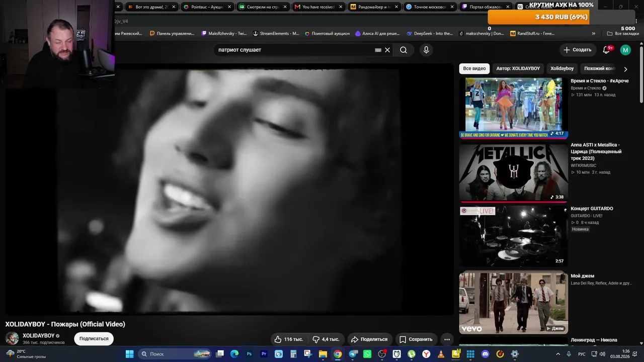Viewport: 644px width, 362px height.
Task: Select the 'Похожий контент' filter chip
Action: (599, 69)
